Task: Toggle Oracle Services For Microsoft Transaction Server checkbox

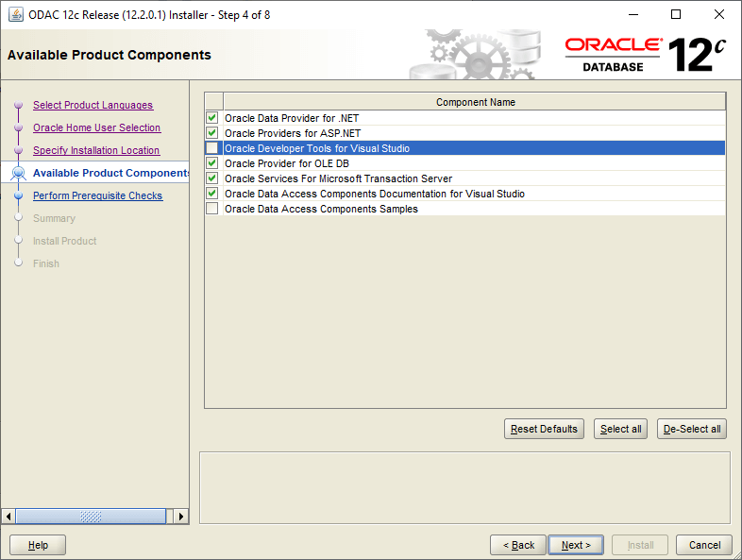Action: coord(212,178)
